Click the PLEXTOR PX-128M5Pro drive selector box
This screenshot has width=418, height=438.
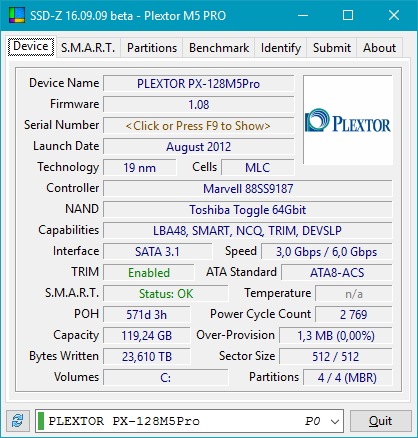coord(189,421)
